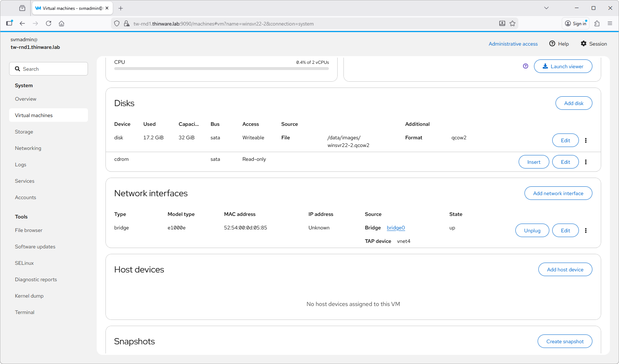The image size is (619, 364).
Task: Open Diagnostic reports in the sidebar
Action: [49, 279]
